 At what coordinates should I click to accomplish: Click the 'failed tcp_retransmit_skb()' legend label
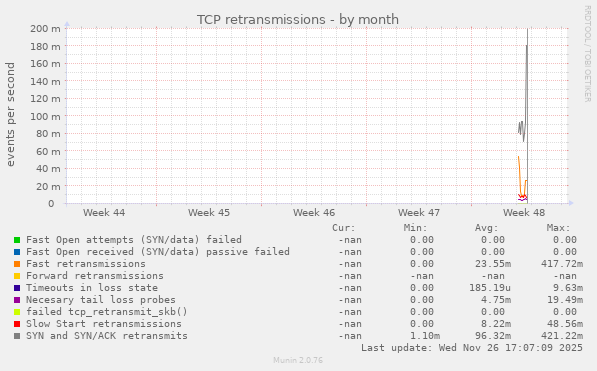(x=107, y=312)
